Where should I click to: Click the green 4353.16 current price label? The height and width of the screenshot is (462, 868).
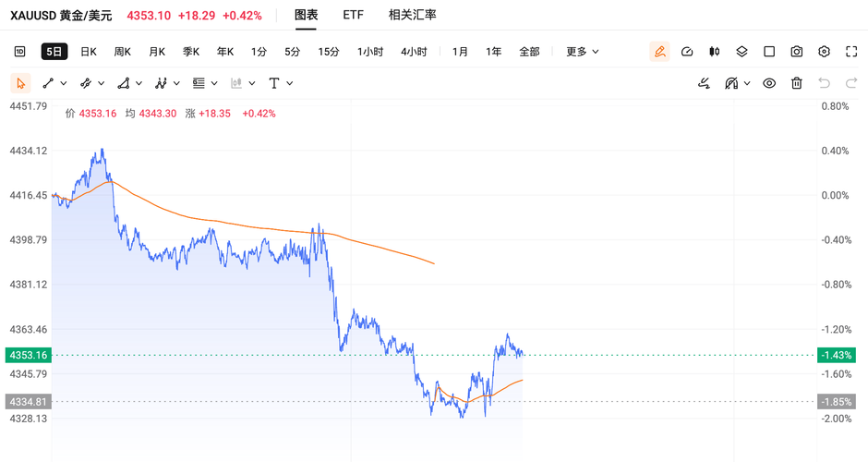[29, 355]
